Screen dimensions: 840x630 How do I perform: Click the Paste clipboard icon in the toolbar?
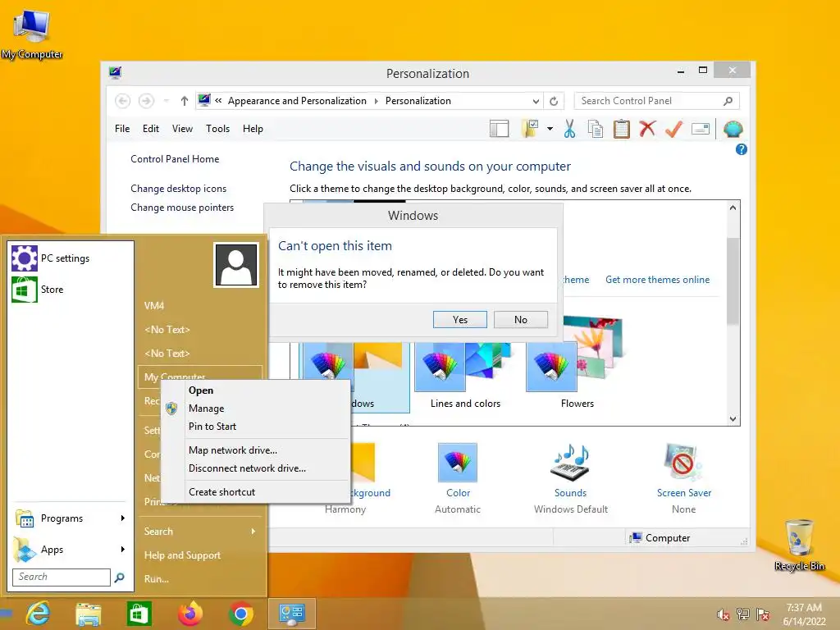click(x=622, y=129)
